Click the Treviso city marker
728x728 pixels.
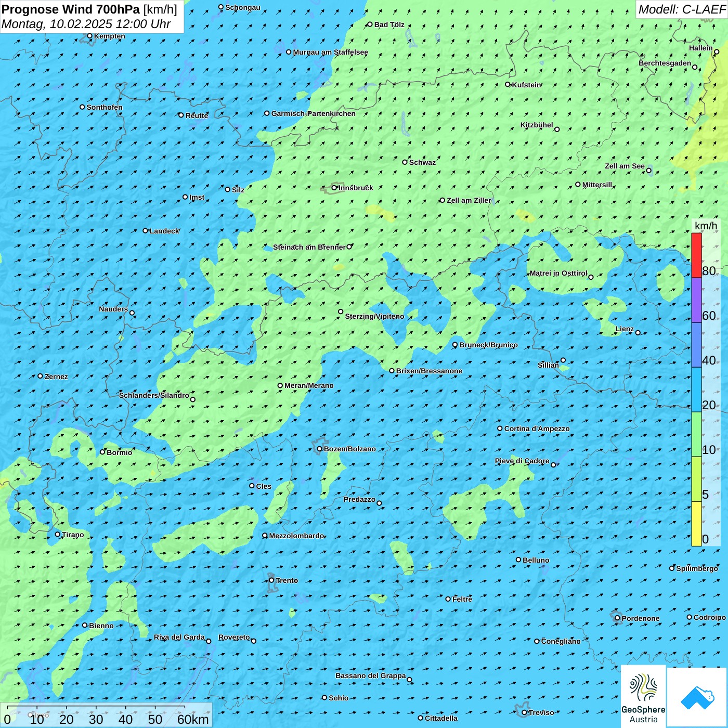coord(524,712)
